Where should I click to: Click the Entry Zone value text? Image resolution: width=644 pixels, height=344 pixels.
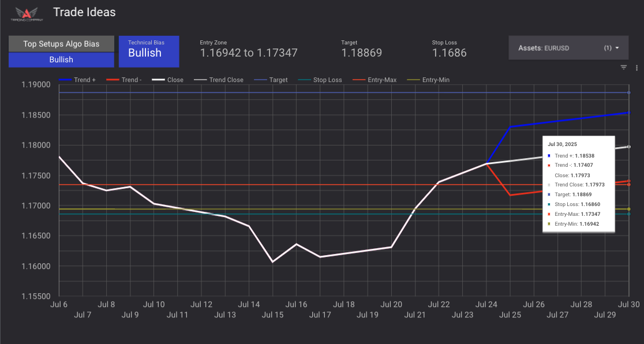pyautogui.click(x=249, y=53)
